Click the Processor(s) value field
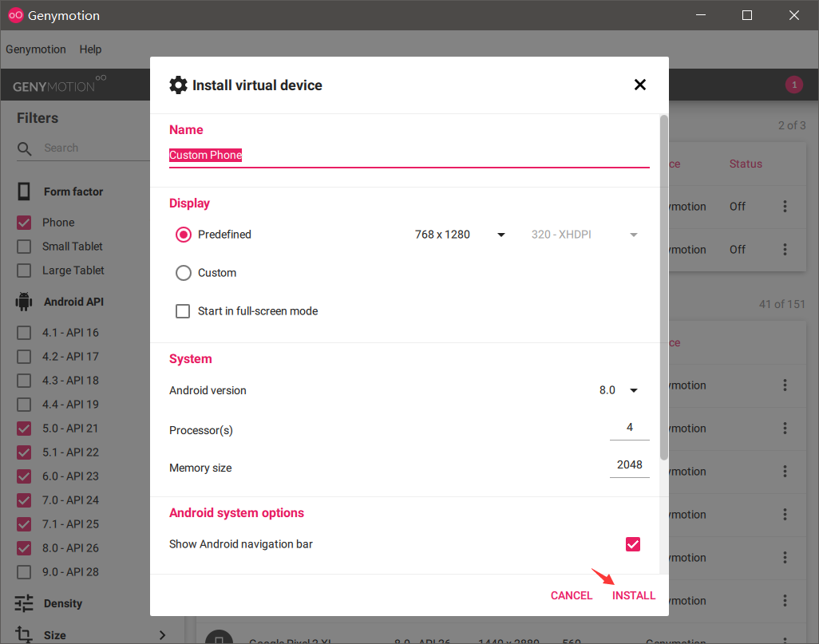Viewport: 819px width, 644px height. (629, 429)
